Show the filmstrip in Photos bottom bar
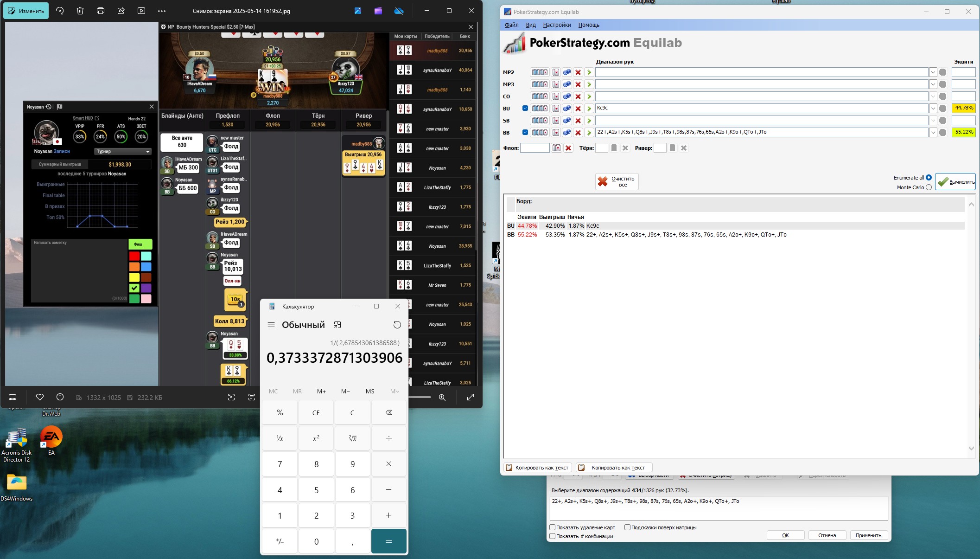This screenshot has width=980, height=559. pyautogui.click(x=13, y=397)
